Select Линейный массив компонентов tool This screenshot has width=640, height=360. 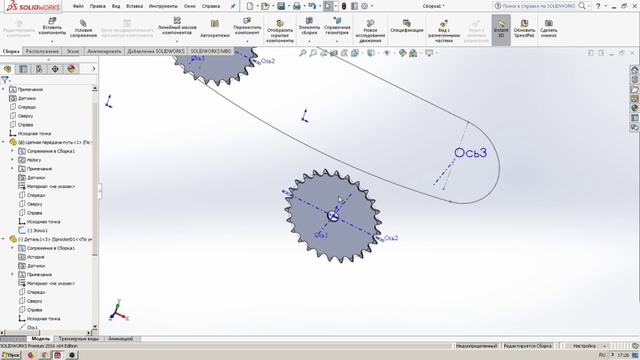[x=177, y=26]
